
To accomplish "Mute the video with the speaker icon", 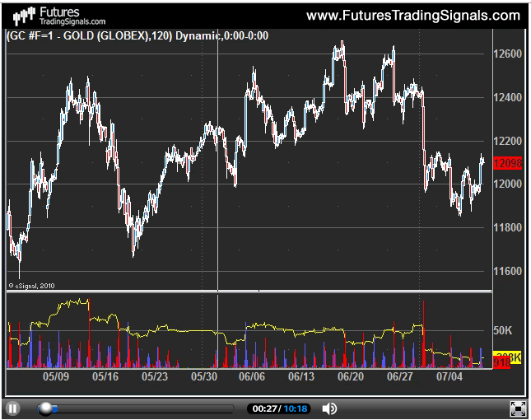I will 329,408.
